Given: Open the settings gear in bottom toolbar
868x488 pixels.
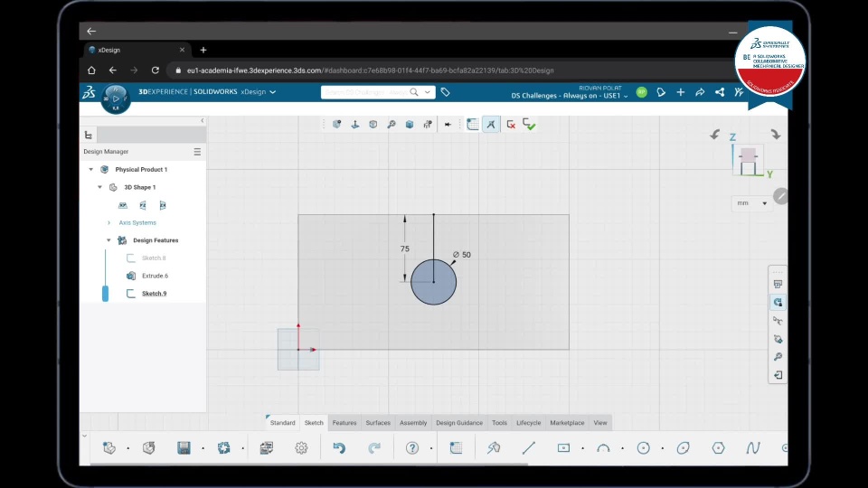Looking at the screenshot, I should pyautogui.click(x=301, y=447).
